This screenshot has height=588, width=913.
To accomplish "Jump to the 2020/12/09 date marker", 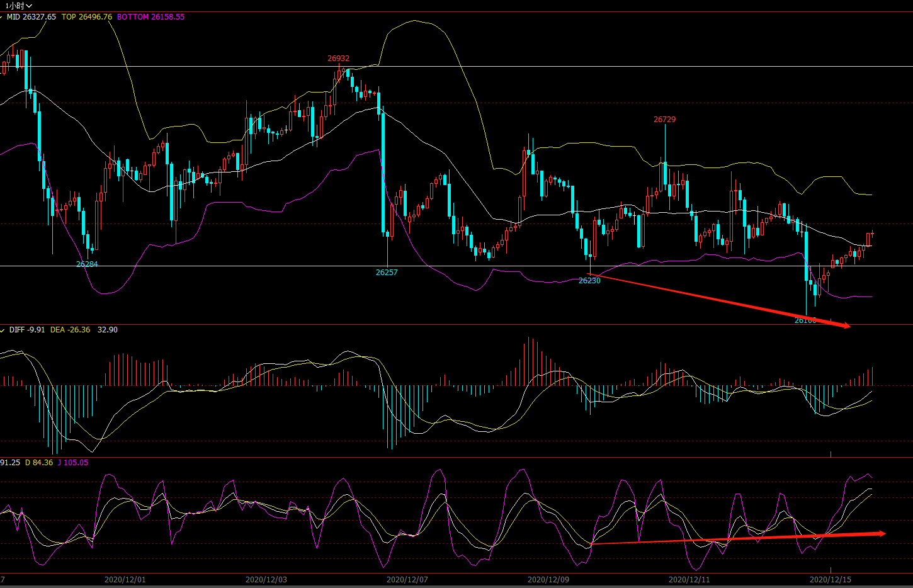I will 548,579.
